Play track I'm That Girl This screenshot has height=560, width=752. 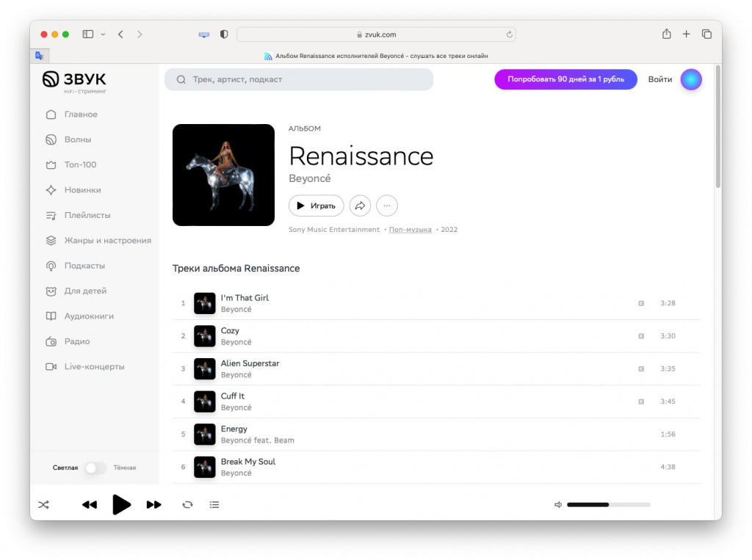click(436, 304)
